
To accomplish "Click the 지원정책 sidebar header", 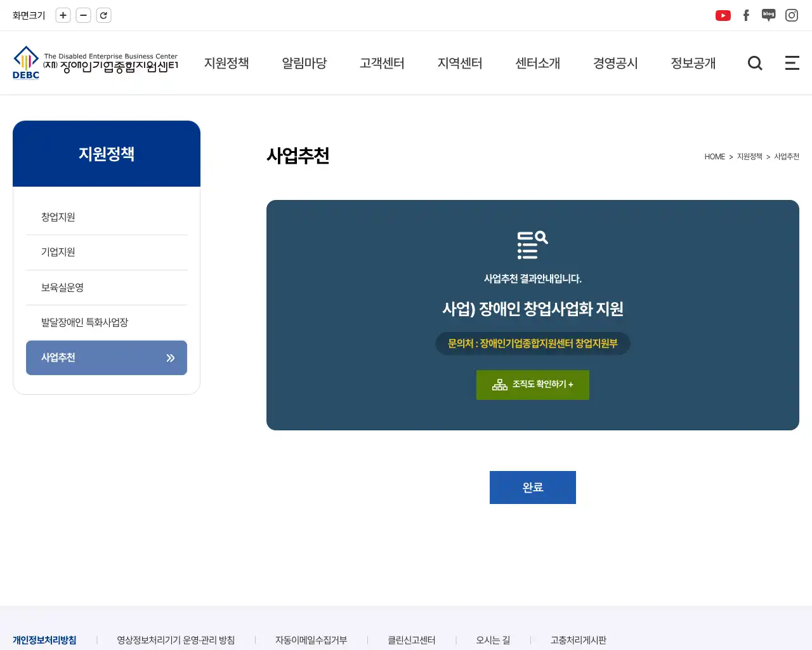I will coord(107,154).
